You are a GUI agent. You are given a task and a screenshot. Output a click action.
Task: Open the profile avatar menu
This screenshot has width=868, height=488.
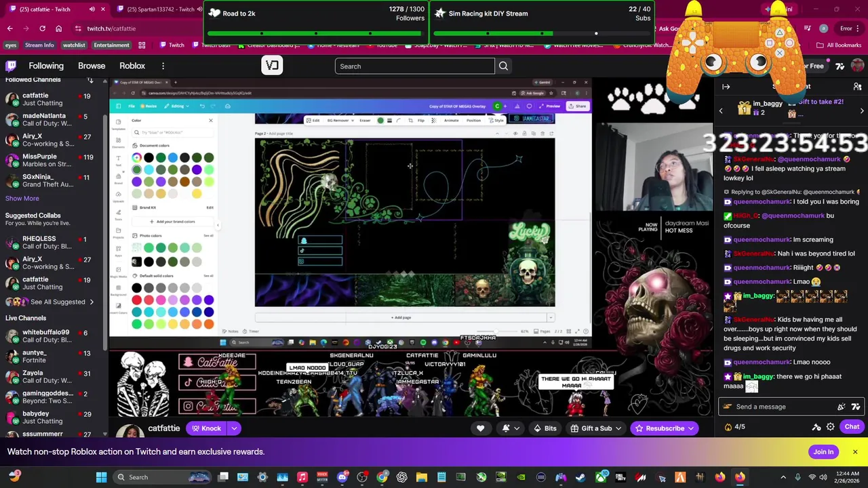857,66
